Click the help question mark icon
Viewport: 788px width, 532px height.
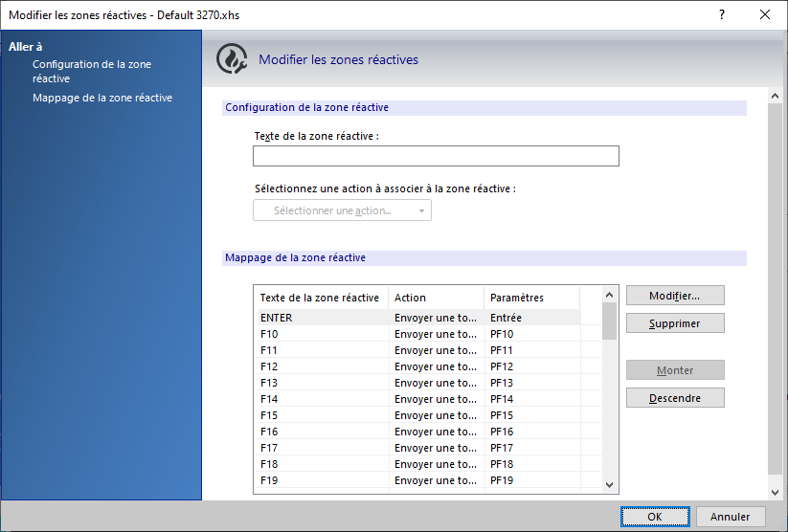(722, 14)
